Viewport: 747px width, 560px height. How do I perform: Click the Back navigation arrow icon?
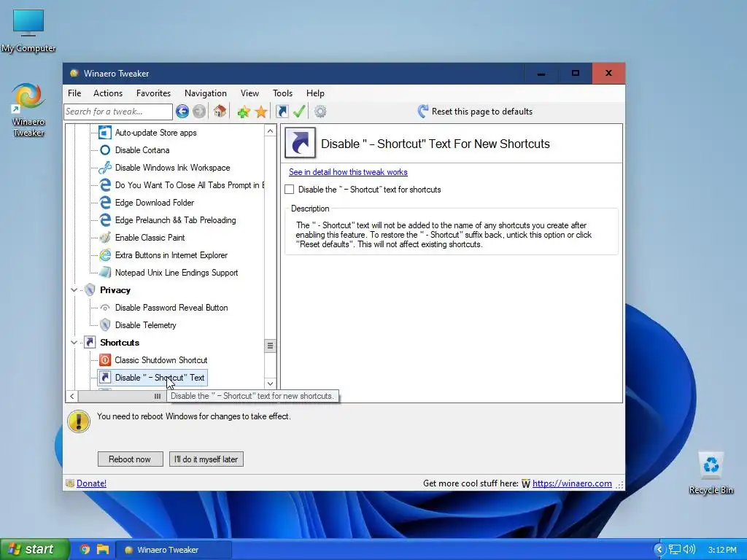(182, 112)
